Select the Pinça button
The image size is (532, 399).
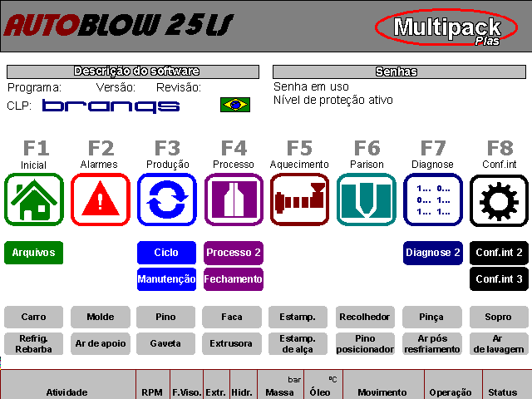pos(432,317)
